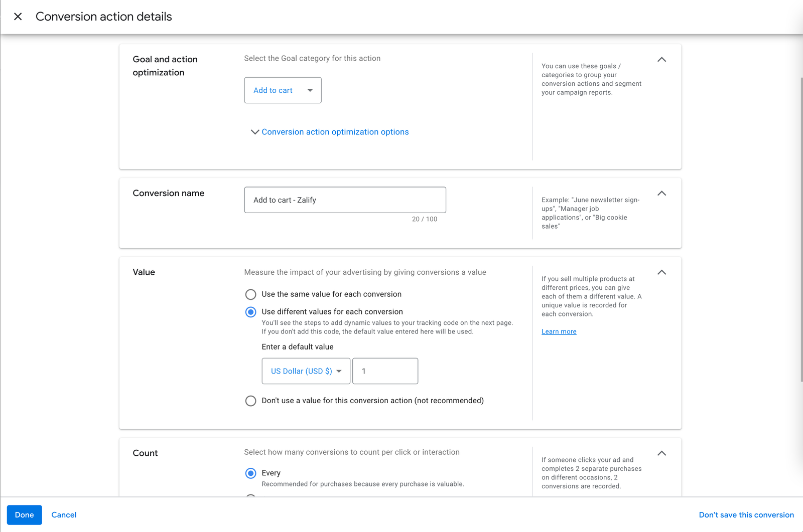Viewport: 803px width, 532px height.
Task: Close the Conversion action details panel
Action: point(18,17)
